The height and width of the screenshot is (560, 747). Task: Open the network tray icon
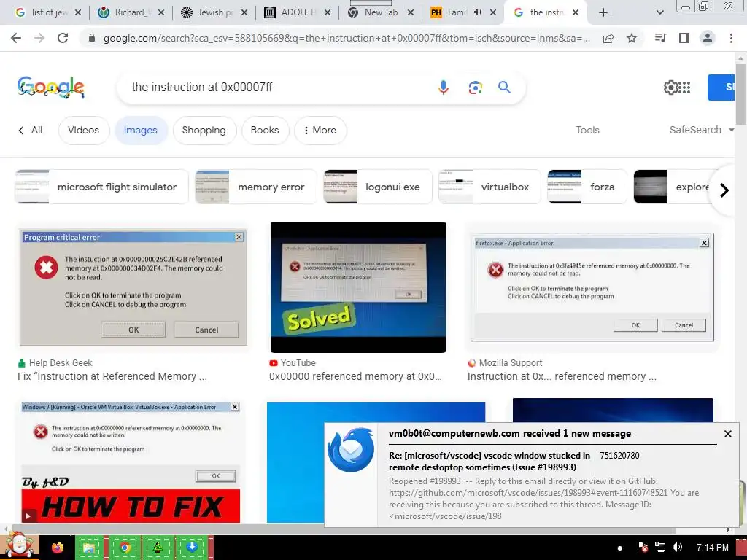point(659,547)
